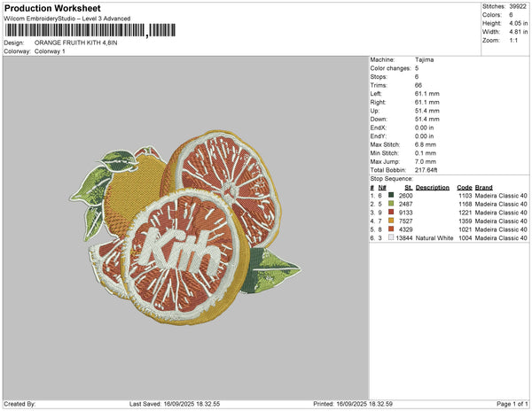Click the Min Stitch value '0.1 mm'

pyautogui.click(x=426, y=153)
